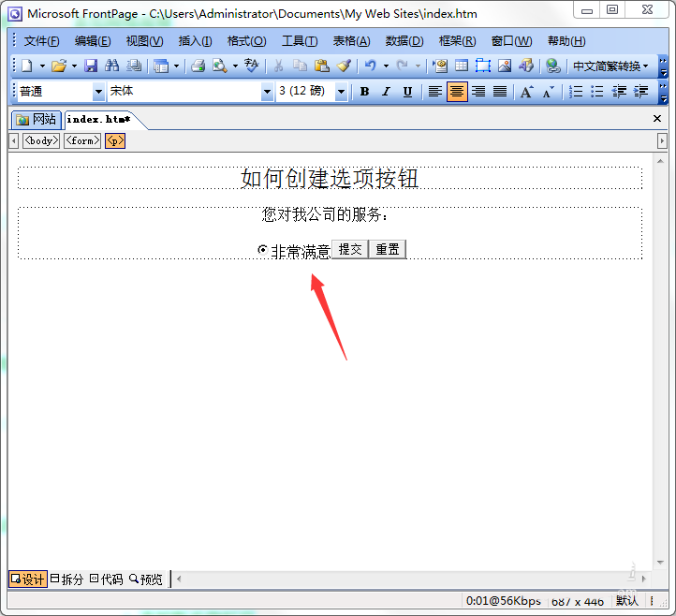Click the Publish Site icon
The height and width of the screenshot is (616, 676).
(134, 66)
